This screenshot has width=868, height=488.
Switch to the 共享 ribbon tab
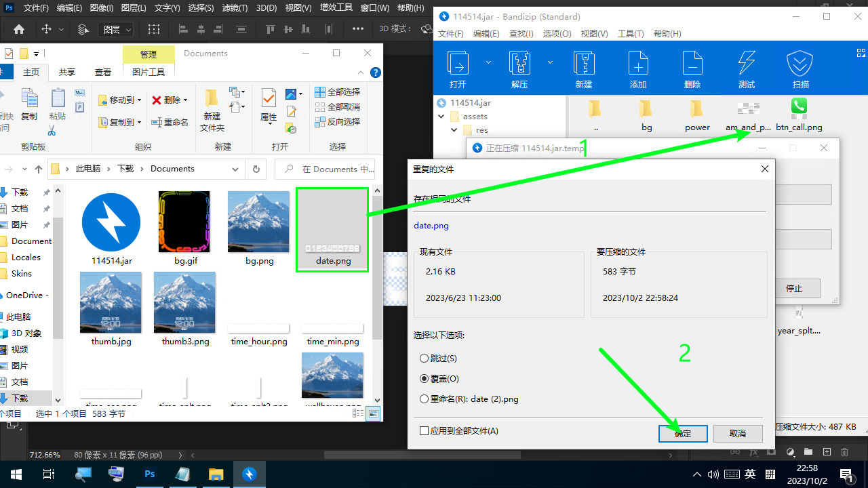coord(66,73)
